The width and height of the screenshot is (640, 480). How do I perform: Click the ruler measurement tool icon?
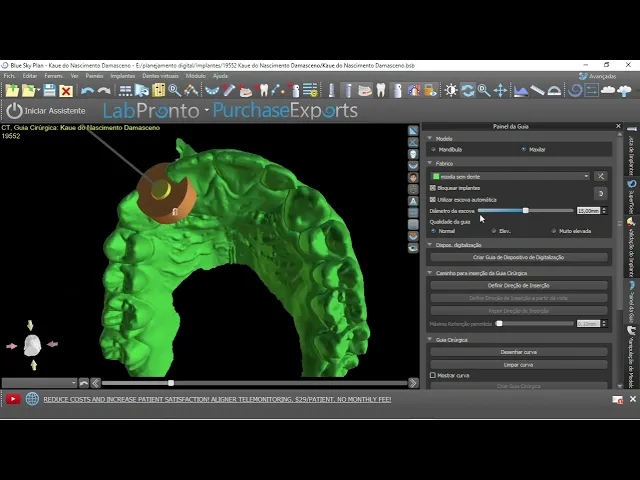tap(537, 90)
